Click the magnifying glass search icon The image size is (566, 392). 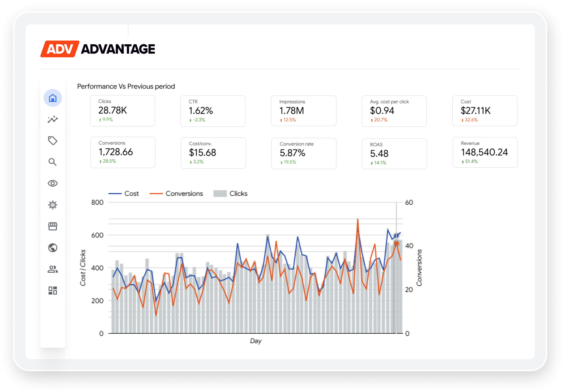(x=53, y=162)
